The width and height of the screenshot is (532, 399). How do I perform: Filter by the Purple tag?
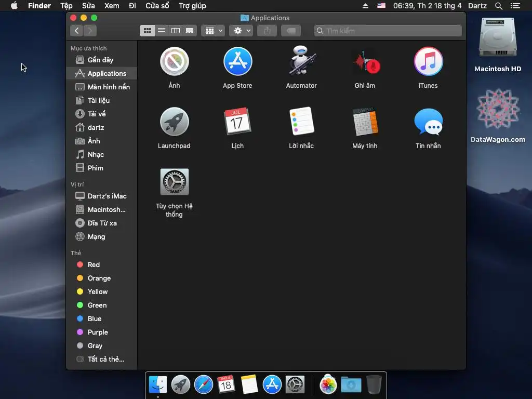pos(102,332)
